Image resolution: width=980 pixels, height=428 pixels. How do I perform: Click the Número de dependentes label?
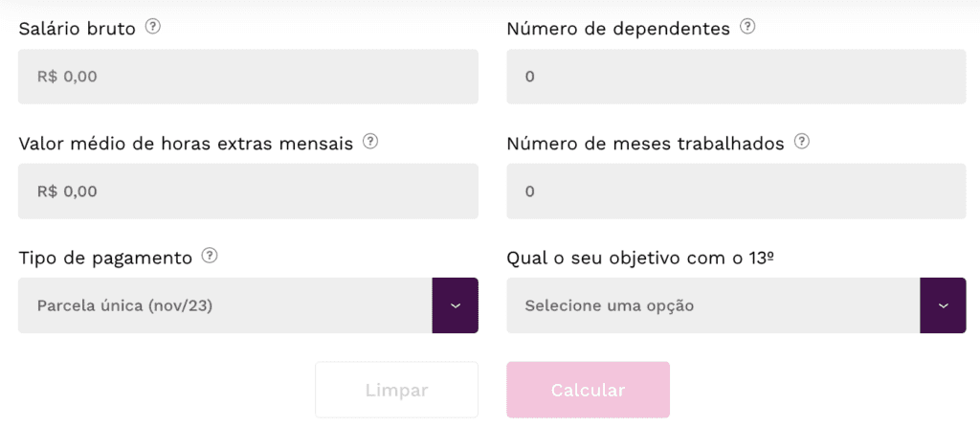click(x=619, y=29)
